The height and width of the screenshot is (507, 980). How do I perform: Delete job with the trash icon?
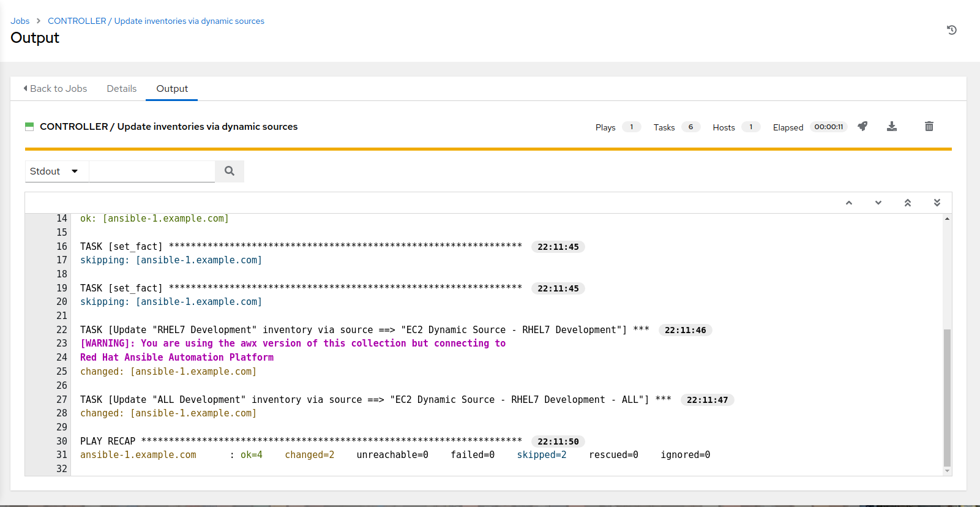pos(929,126)
